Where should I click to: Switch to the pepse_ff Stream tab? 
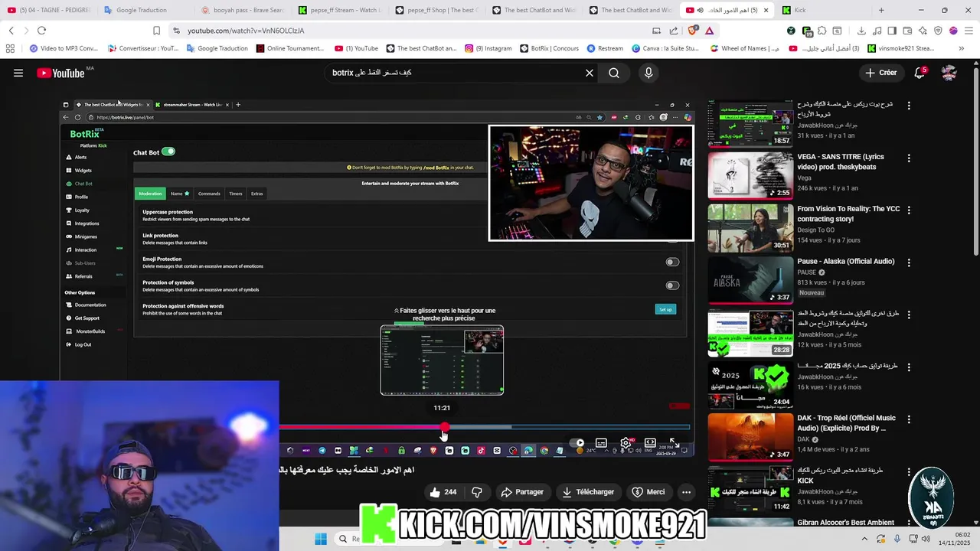(340, 10)
